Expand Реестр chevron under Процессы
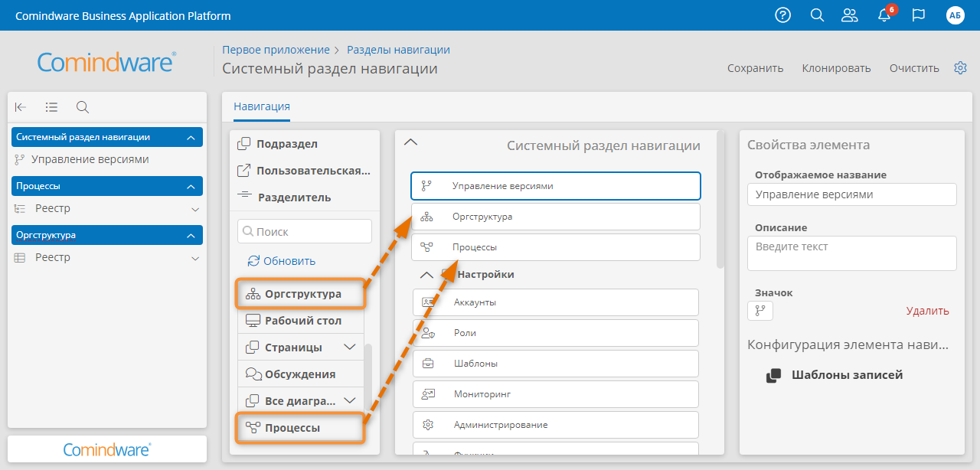This screenshot has width=980, height=470. 195,209
